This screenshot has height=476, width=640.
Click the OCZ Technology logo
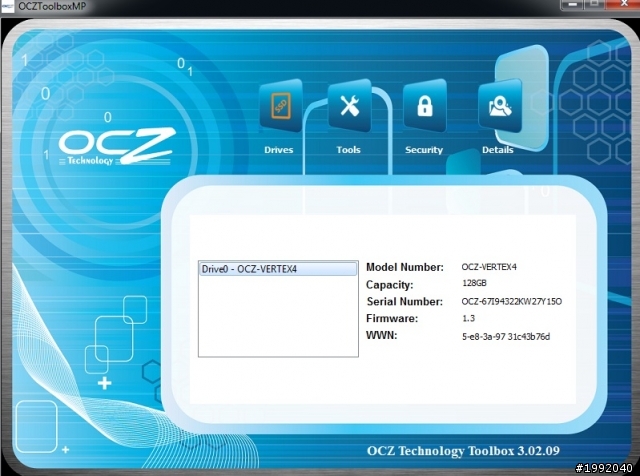[x=117, y=146]
